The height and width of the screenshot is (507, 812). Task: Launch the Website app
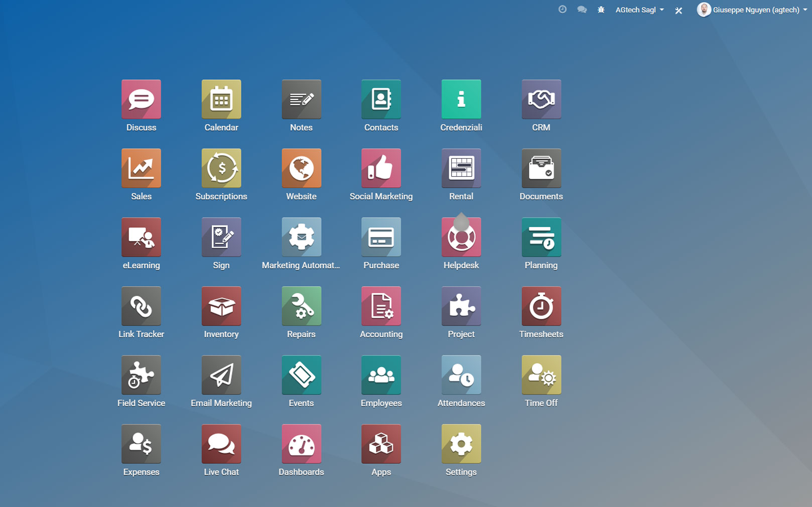[301, 168]
